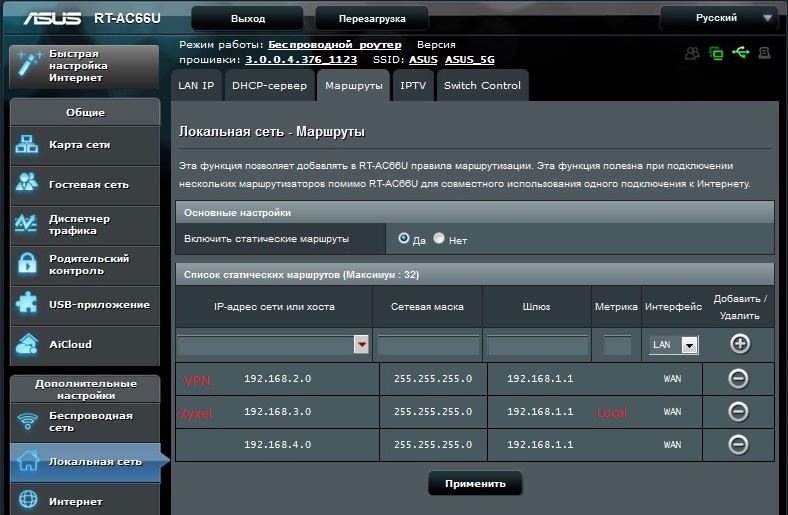Viewport: 788px width, 515px height.
Task: Click the red Zyxel label
Action: (196, 414)
